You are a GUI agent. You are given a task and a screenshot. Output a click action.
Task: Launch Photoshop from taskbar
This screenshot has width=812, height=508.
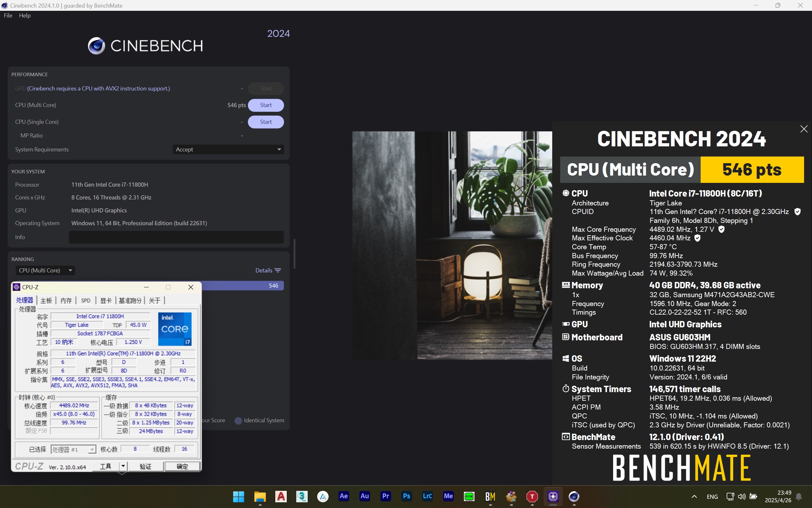coord(406,496)
